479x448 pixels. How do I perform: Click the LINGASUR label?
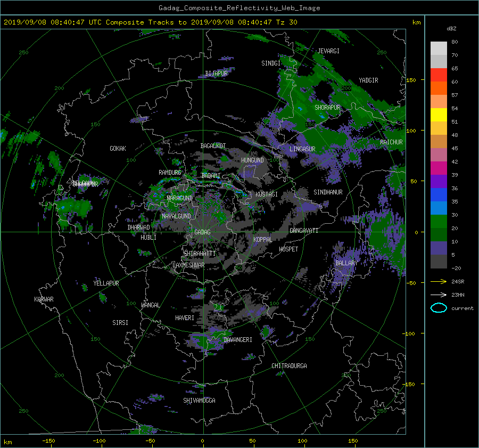pos(302,149)
